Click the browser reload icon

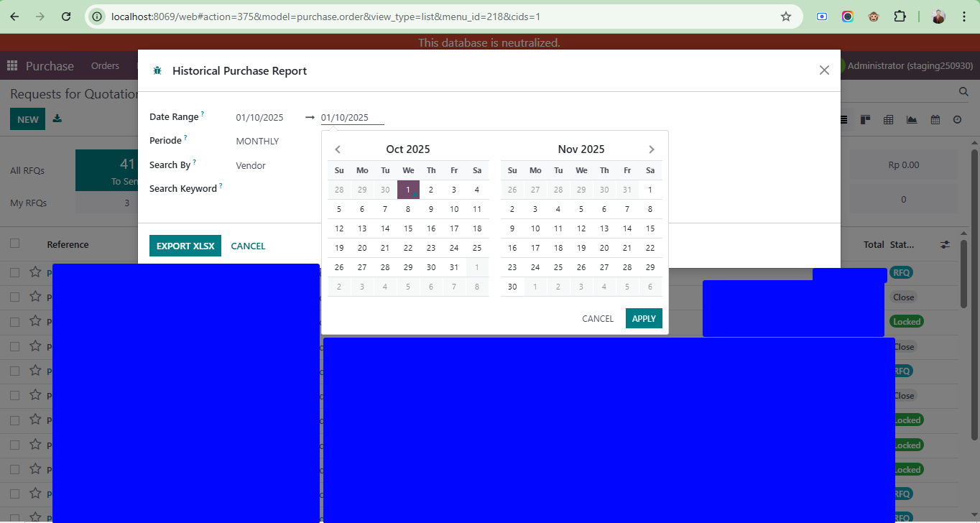(66, 17)
